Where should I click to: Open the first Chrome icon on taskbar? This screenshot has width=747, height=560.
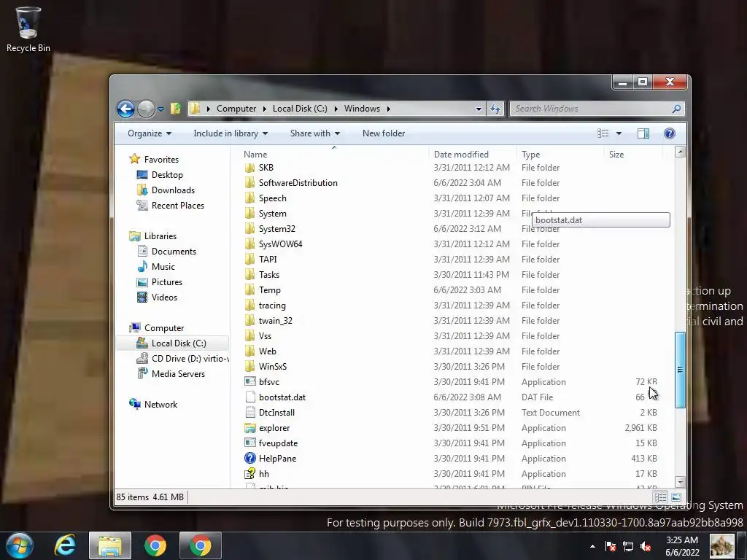155,545
